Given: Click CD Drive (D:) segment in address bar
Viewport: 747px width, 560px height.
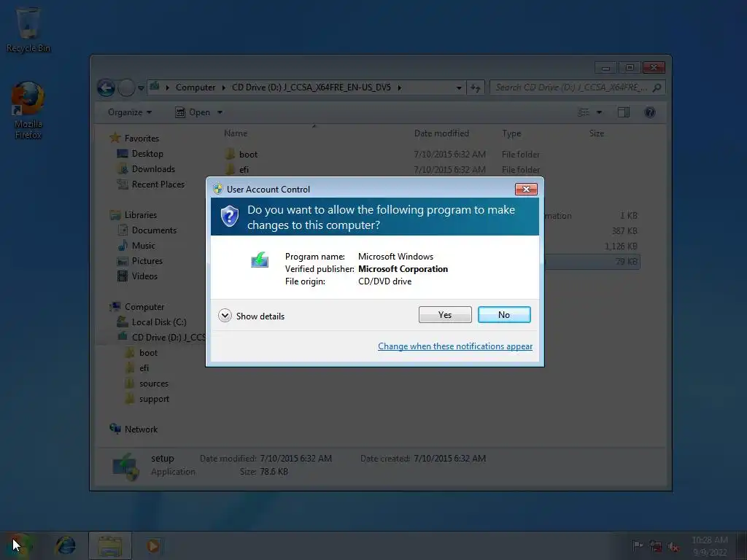Looking at the screenshot, I should click(311, 87).
